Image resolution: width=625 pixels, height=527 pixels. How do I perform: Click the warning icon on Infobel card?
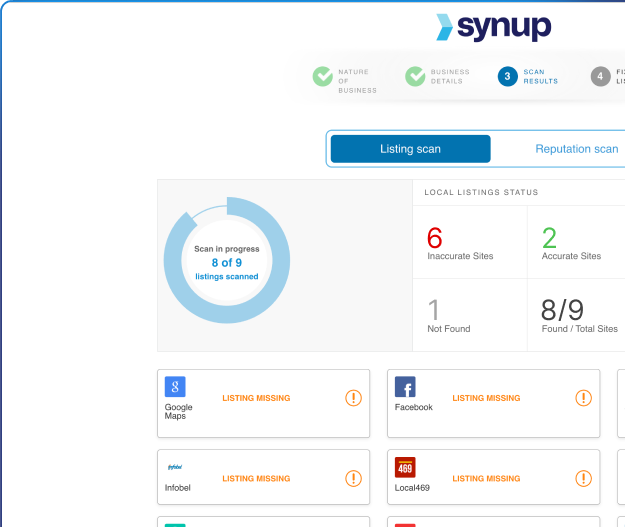click(x=353, y=478)
